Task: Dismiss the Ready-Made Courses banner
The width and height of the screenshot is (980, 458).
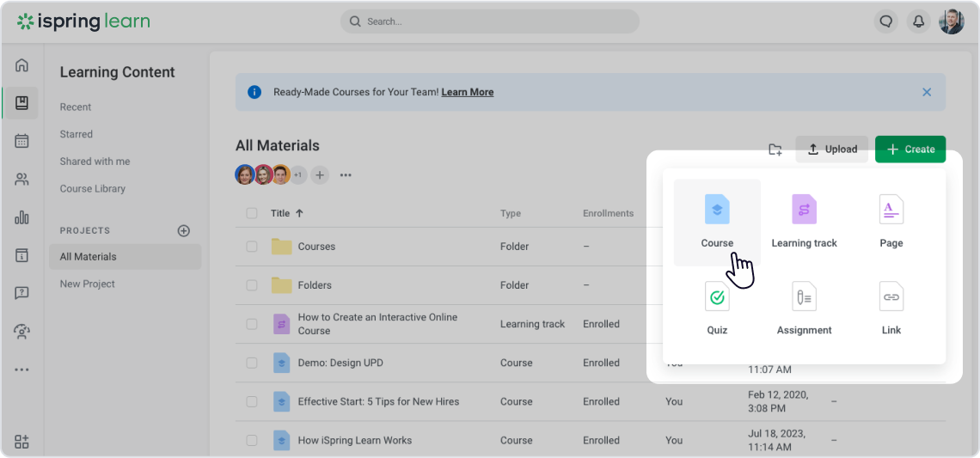Action: [927, 92]
